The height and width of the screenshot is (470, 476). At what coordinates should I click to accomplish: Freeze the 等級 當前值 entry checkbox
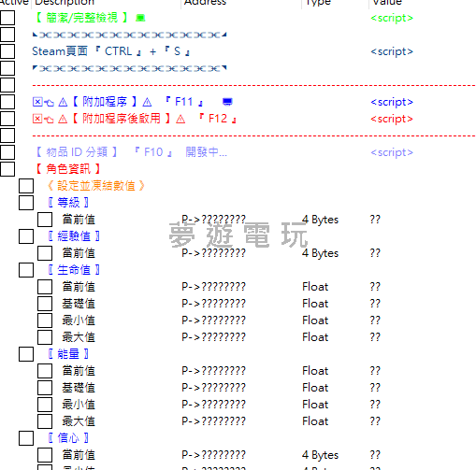click(45, 220)
